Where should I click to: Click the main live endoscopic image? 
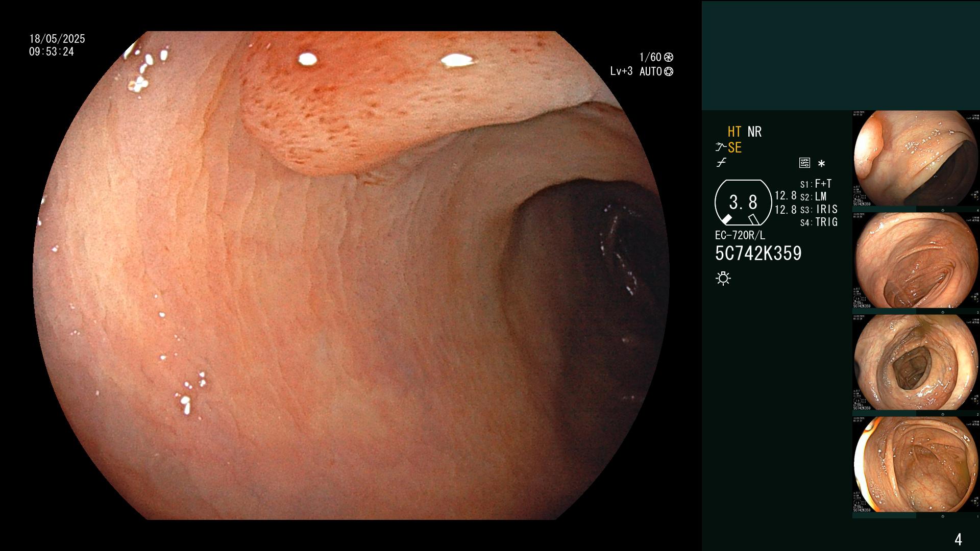pyautogui.click(x=351, y=275)
